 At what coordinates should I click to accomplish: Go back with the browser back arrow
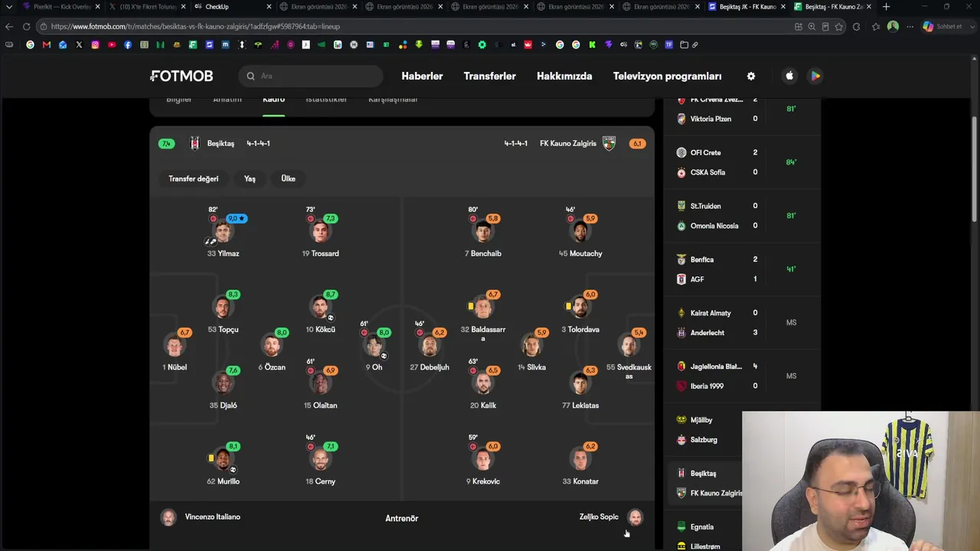8,26
